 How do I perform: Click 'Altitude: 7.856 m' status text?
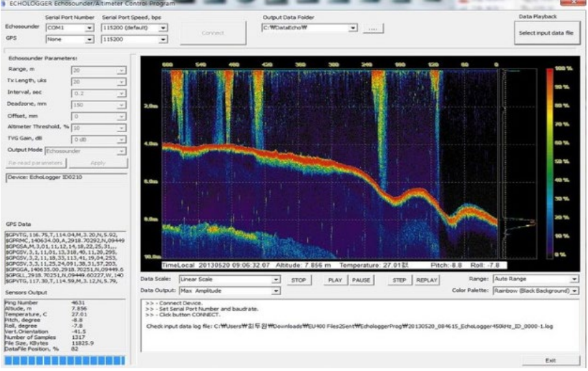303,265
